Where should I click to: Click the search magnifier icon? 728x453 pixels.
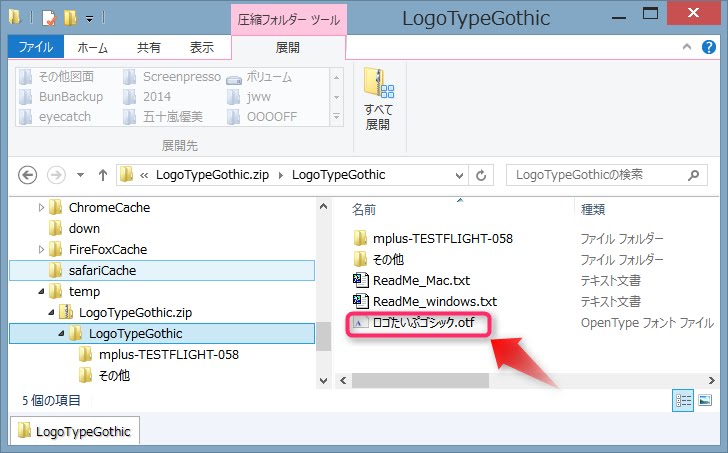[694, 175]
